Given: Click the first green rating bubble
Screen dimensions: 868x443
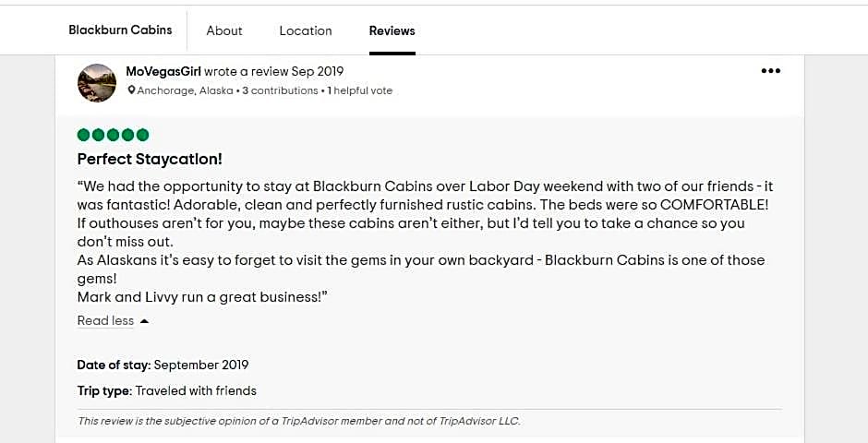Looking at the screenshot, I should click(84, 135).
